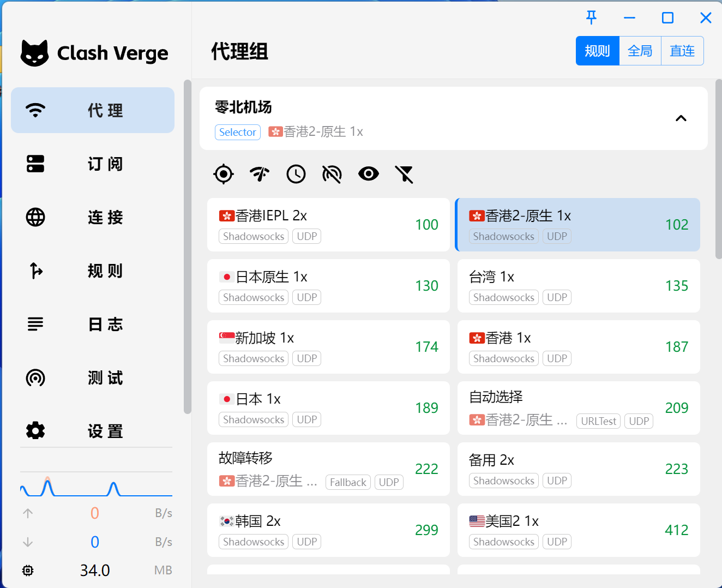This screenshot has width=722, height=588.
Task: Open the 测试 page
Action: coord(93,377)
